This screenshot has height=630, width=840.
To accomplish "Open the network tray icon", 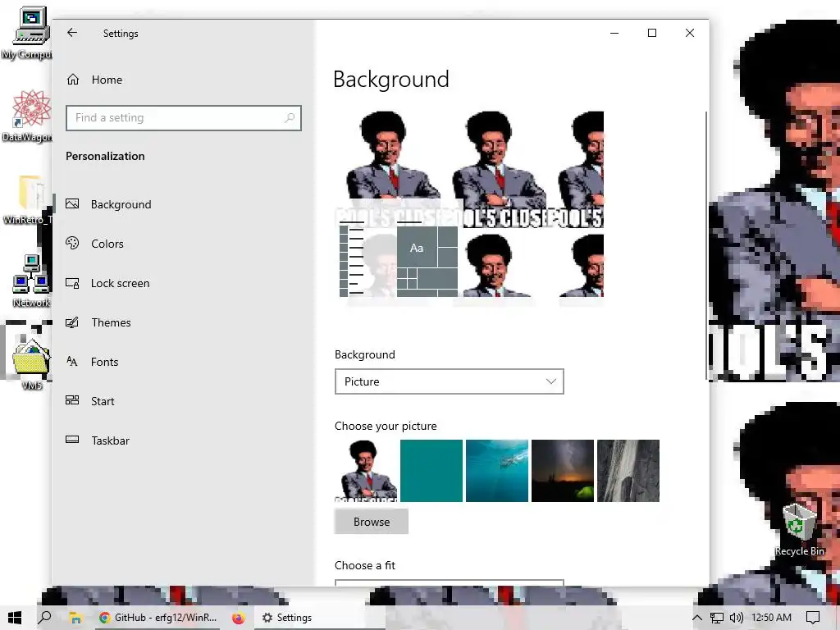I will click(x=717, y=618).
